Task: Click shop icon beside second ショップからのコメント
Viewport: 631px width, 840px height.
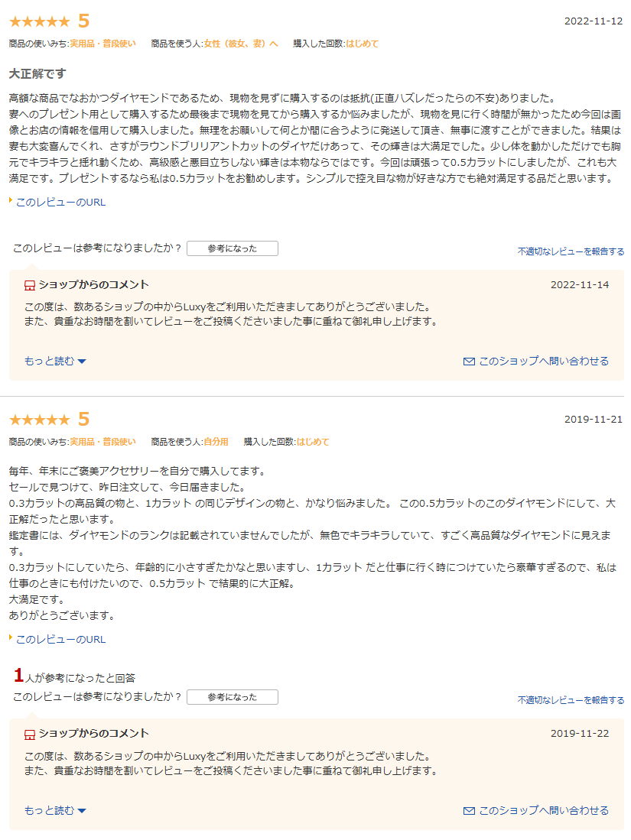Action: pos(30,735)
